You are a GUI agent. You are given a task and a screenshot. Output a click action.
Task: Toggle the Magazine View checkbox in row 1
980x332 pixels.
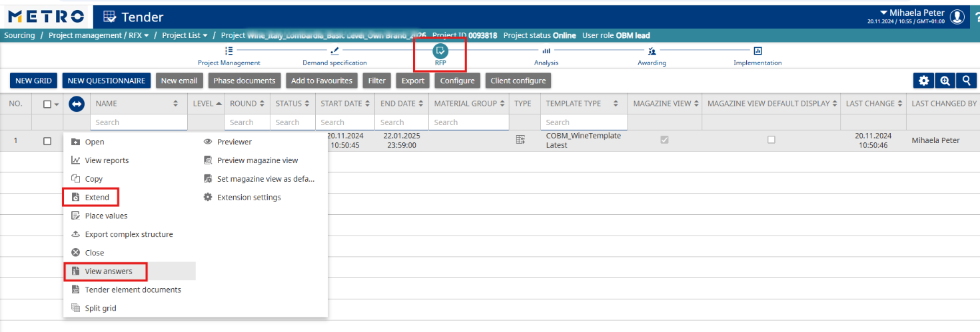tap(664, 140)
